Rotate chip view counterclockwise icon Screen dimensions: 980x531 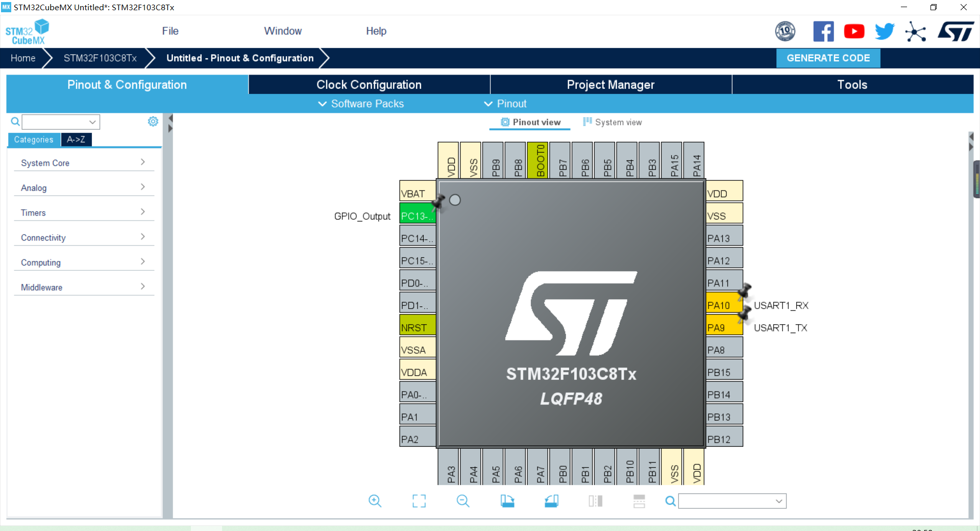(551, 501)
